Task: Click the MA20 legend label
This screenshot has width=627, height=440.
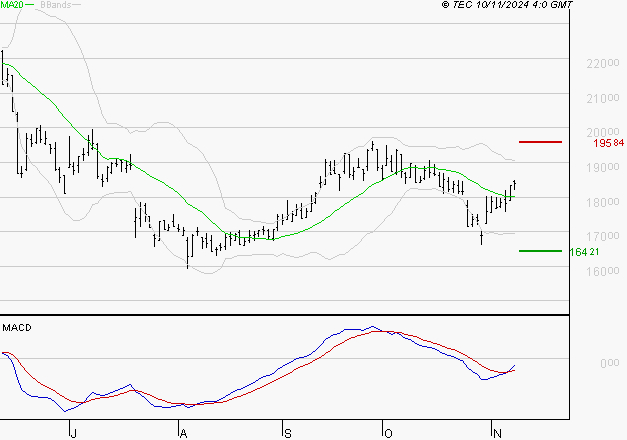Action: pos(12,5)
